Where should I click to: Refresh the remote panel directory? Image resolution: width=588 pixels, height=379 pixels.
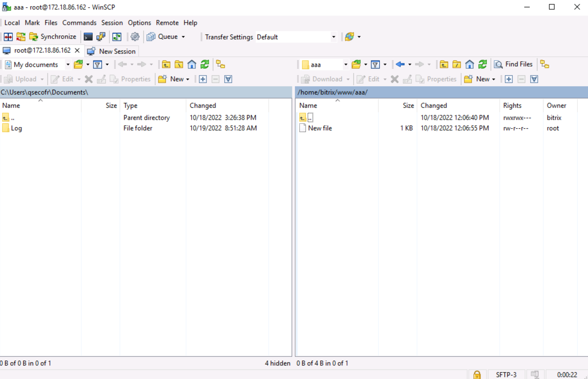483,65
